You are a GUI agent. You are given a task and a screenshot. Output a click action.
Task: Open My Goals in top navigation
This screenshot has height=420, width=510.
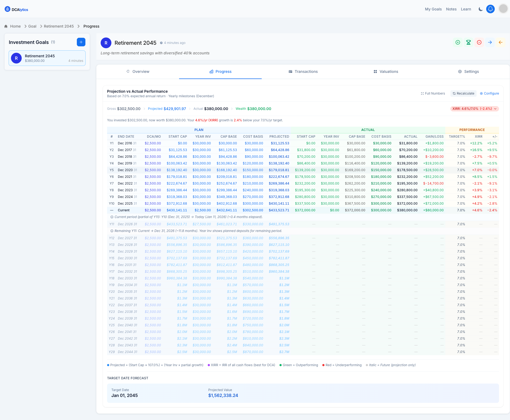(433, 9)
